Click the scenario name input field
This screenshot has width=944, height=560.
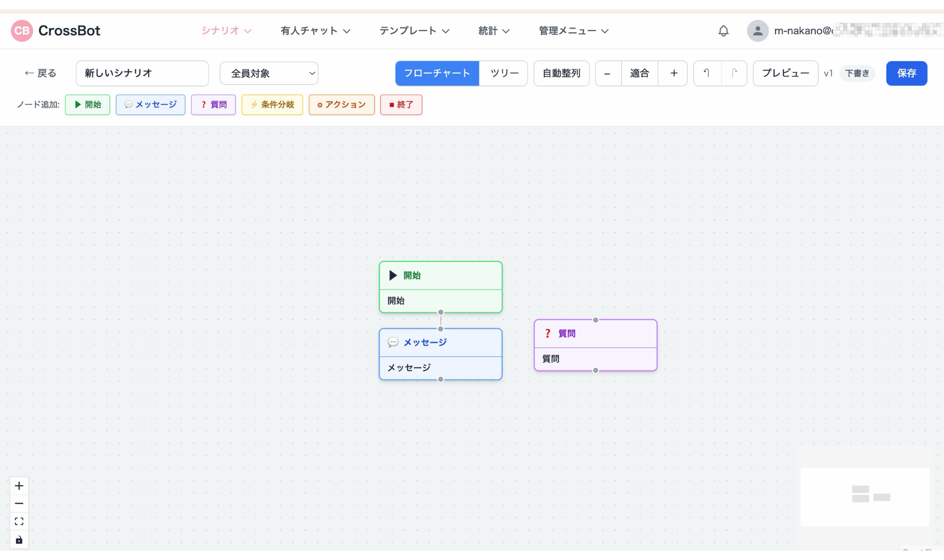coord(142,73)
